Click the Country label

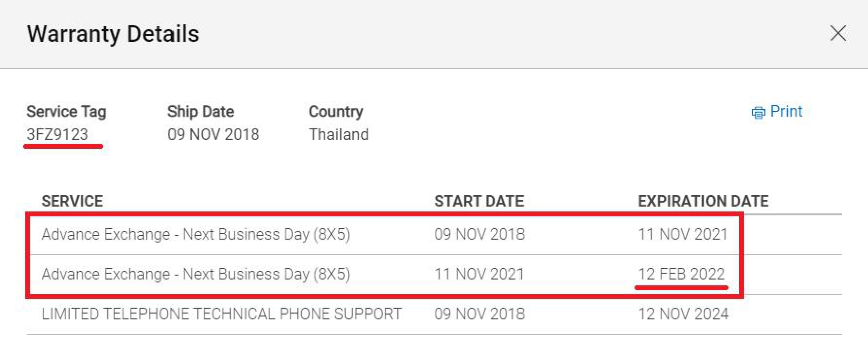tap(336, 111)
